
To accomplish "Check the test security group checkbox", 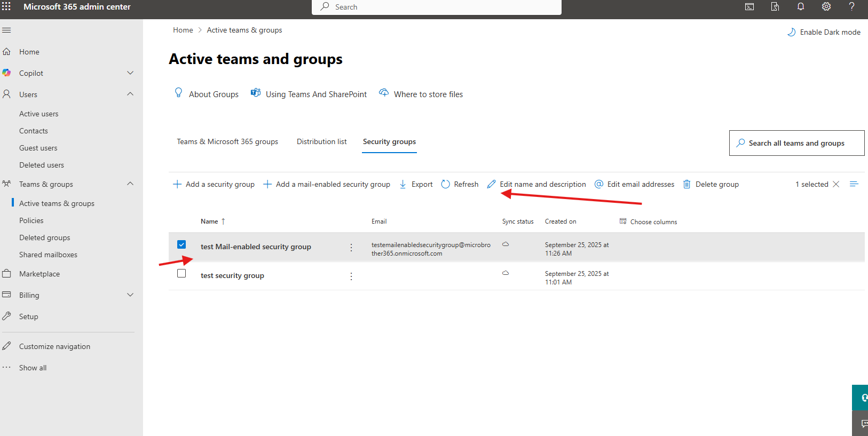I will pyautogui.click(x=182, y=273).
